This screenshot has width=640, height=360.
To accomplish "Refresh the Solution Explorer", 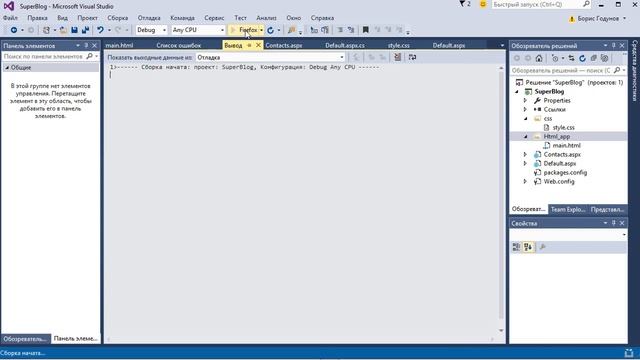I will [x=582, y=58].
